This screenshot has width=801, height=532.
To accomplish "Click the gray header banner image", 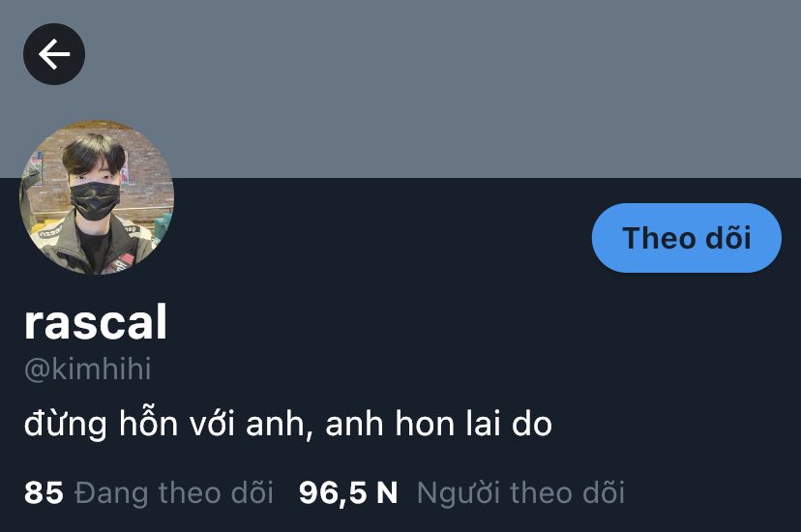I will (x=400, y=89).
